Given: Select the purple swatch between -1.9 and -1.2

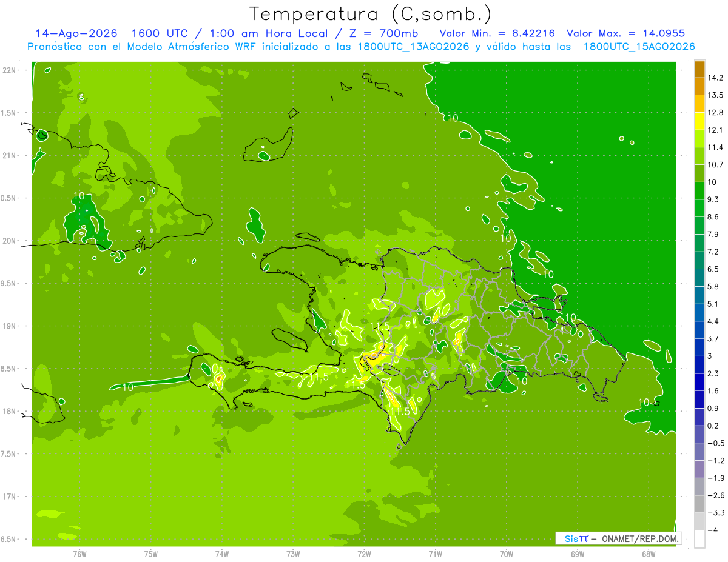Looking at the screenshot, I should tap(699, 469).
